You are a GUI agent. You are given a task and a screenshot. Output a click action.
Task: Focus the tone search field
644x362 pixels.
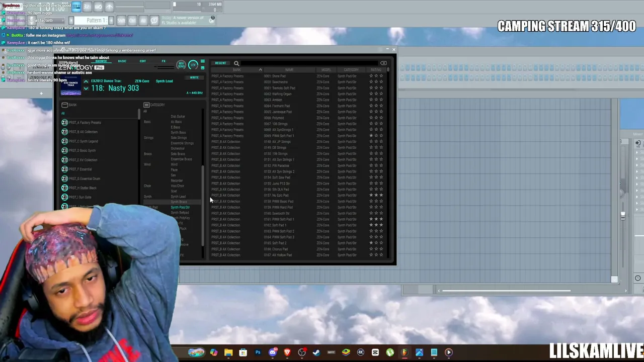tap(309, 63)
